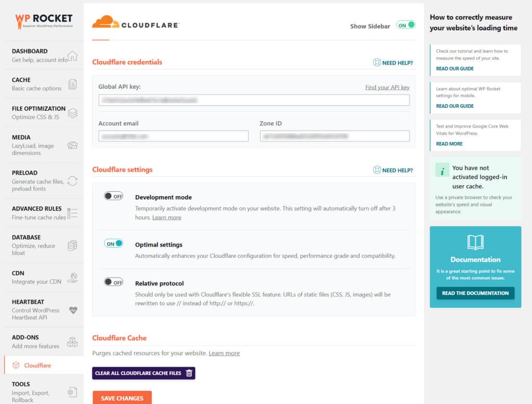
Task: Click the trash icon on clear cache button
Action: tap(189, 373)
